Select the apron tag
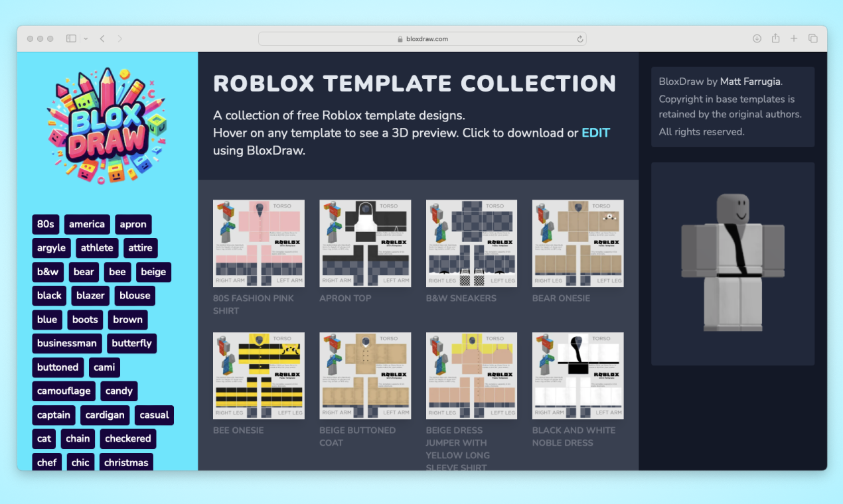Image resolution: width=843 pixels, height=504 pixels. (x=133, y=224)
